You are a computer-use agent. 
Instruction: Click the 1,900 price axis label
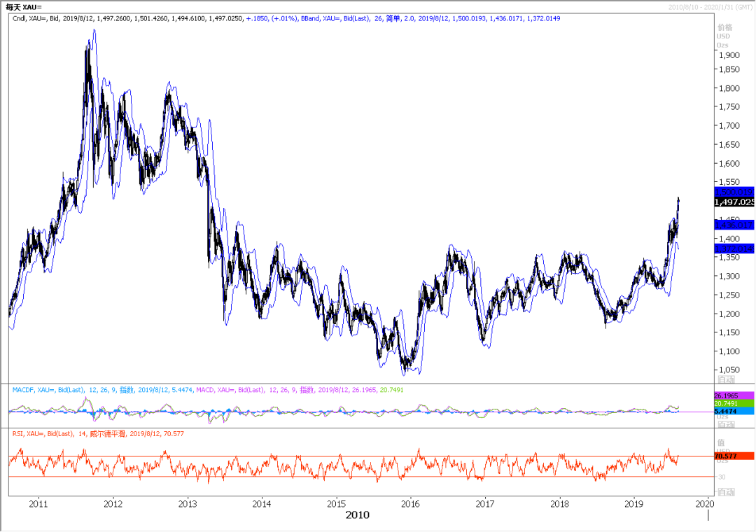point(729,55)
